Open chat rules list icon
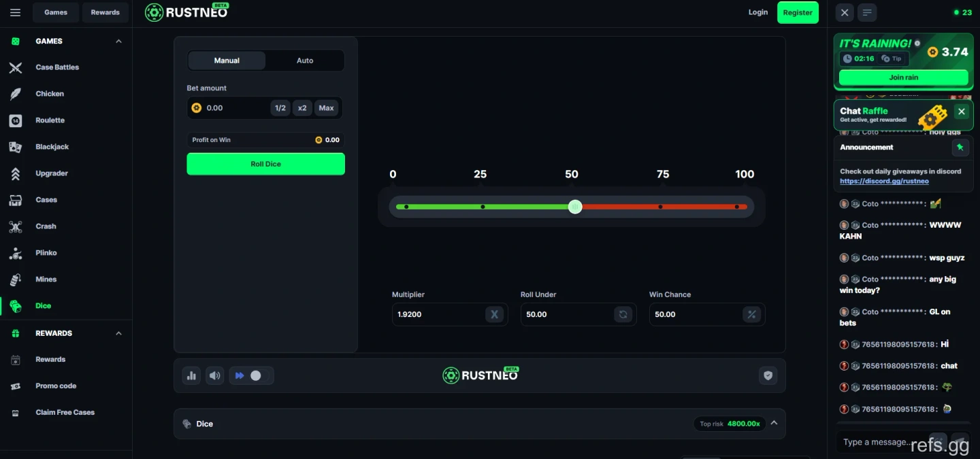This screenshot has height=459, width=980. 867,12
